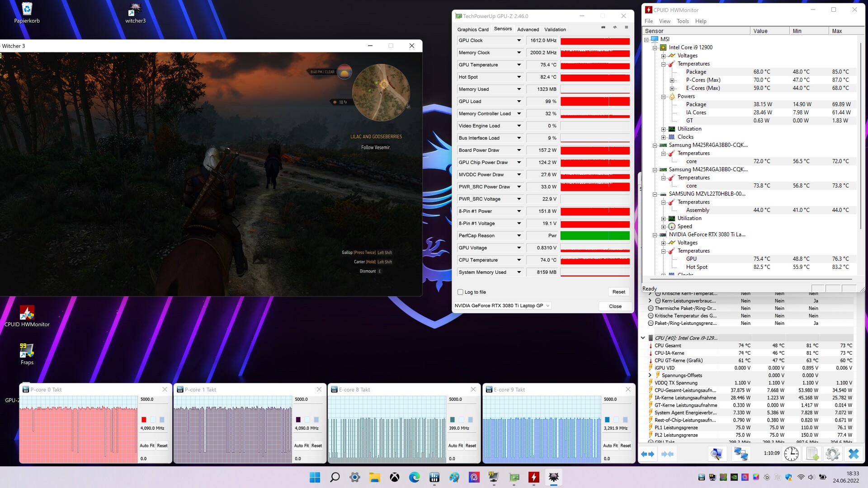Expand Spannungs-Offsets row in HWiNFO

coord(650,375)
